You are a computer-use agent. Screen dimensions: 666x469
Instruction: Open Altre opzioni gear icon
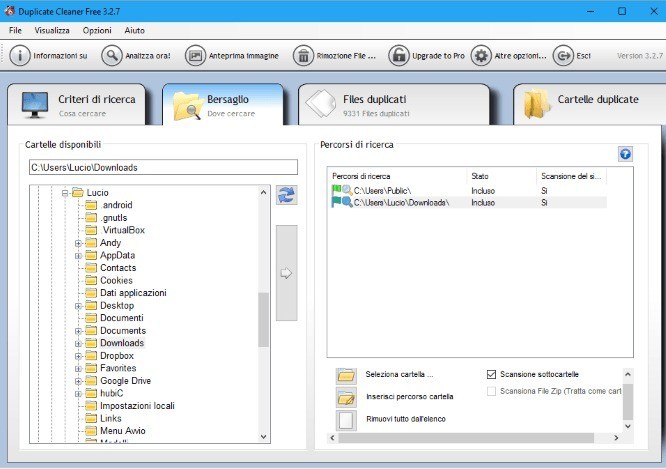[x=481, y=55]
